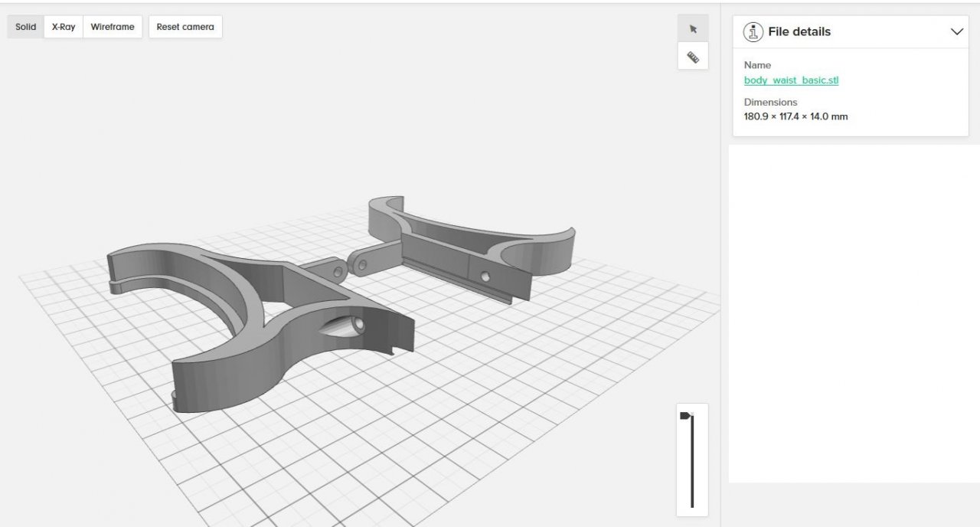Adjust the vertical cross-section slider handle
This screenshot has width=980, height=527.
686,416
